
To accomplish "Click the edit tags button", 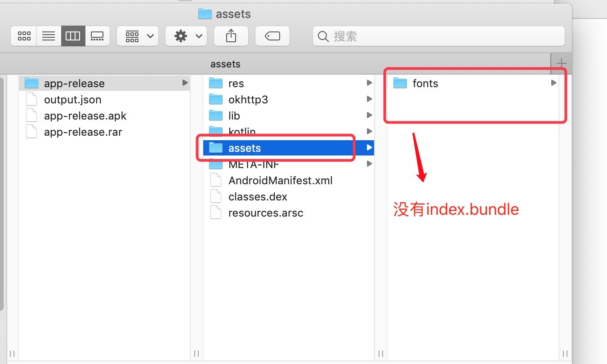I will click(x=272, y=36).
